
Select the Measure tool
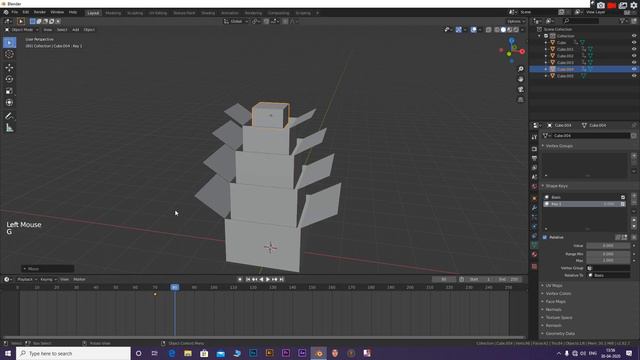pyautogui.click(x=9, y=128)
